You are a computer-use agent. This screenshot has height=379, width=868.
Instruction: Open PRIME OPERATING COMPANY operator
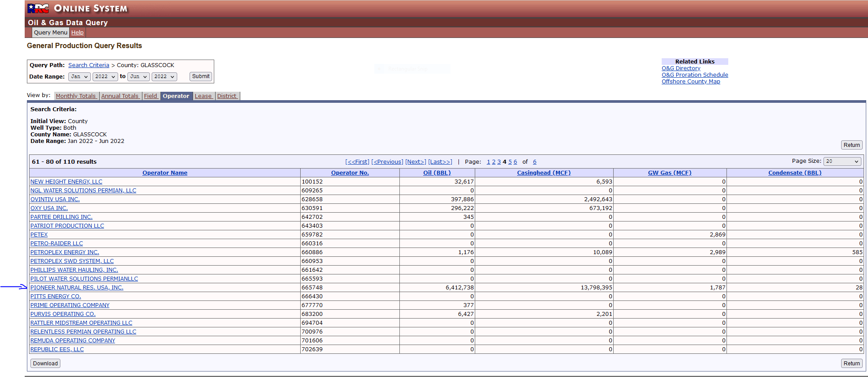click(70, 305)
